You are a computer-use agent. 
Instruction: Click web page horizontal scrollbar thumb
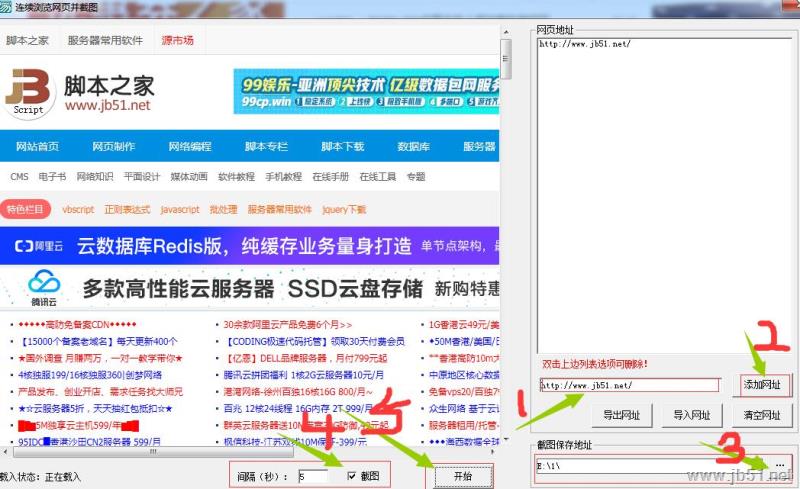[x=153, y=452]
